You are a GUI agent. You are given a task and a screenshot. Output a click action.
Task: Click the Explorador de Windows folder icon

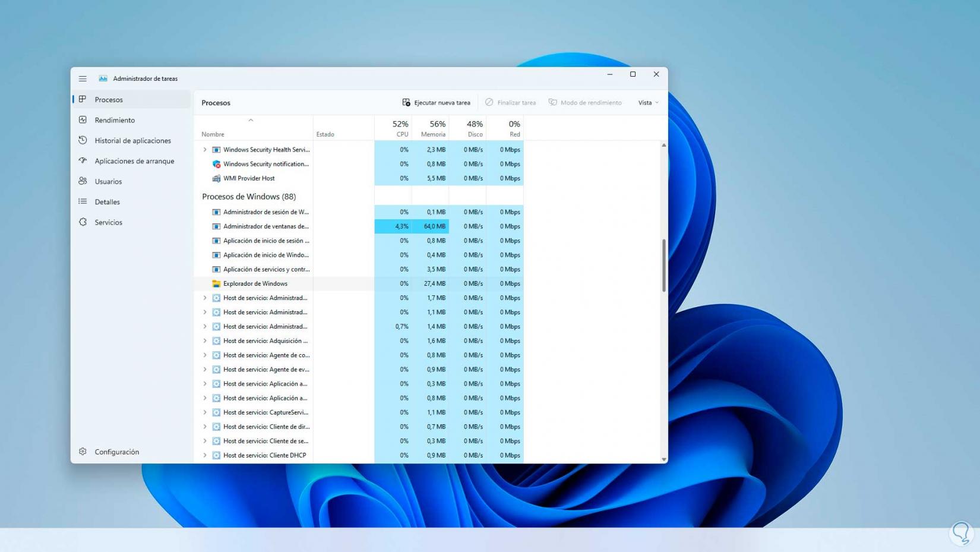[216, 283]
